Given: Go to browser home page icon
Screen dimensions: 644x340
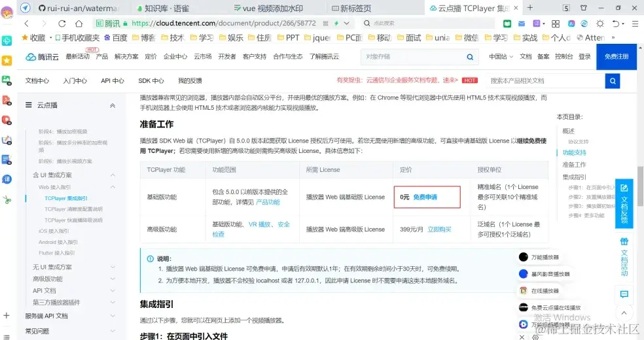Looking at the screenshot, I should (79, 24).
